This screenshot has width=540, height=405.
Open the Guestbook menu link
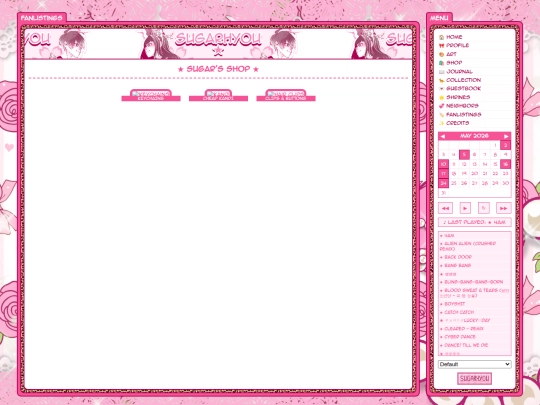tap(463, 89)
